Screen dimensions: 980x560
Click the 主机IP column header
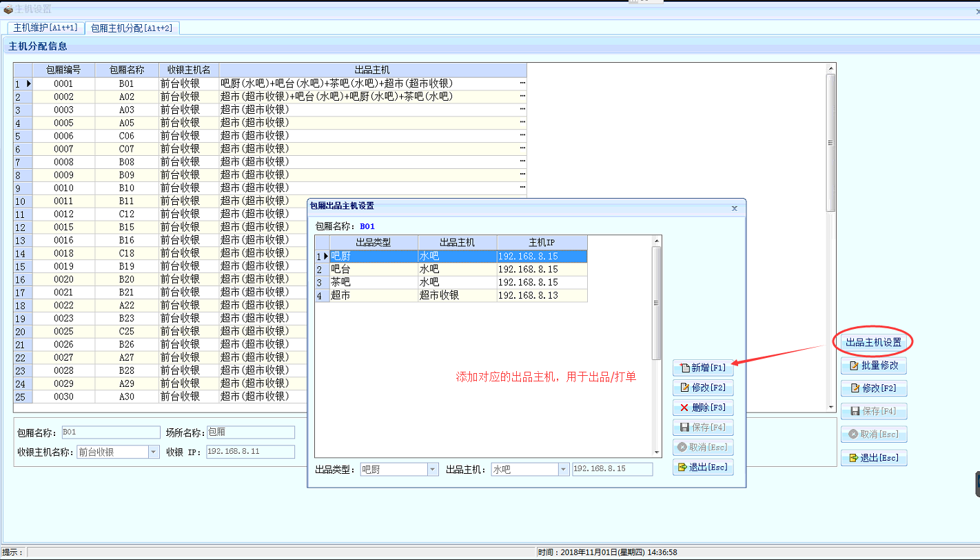[542, 243]
